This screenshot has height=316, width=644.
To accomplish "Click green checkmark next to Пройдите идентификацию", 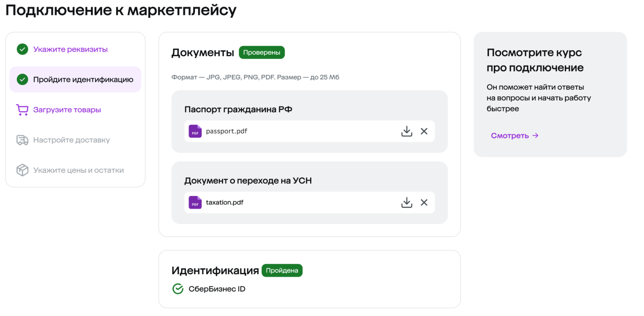I will click(22, 79).
